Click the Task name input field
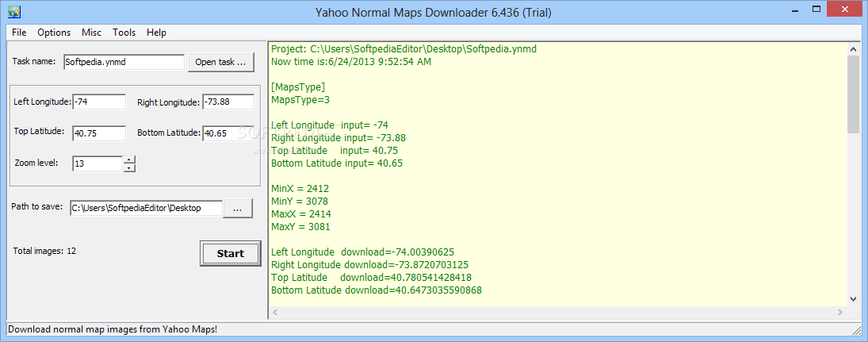The height and width of the screenshot is (342, 868). 124,62
